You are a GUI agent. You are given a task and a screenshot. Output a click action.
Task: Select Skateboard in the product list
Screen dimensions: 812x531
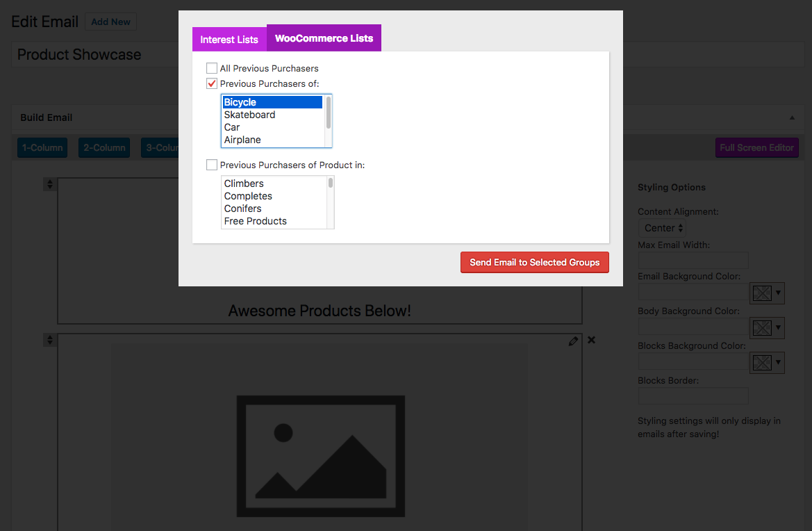tap(250, 115)
